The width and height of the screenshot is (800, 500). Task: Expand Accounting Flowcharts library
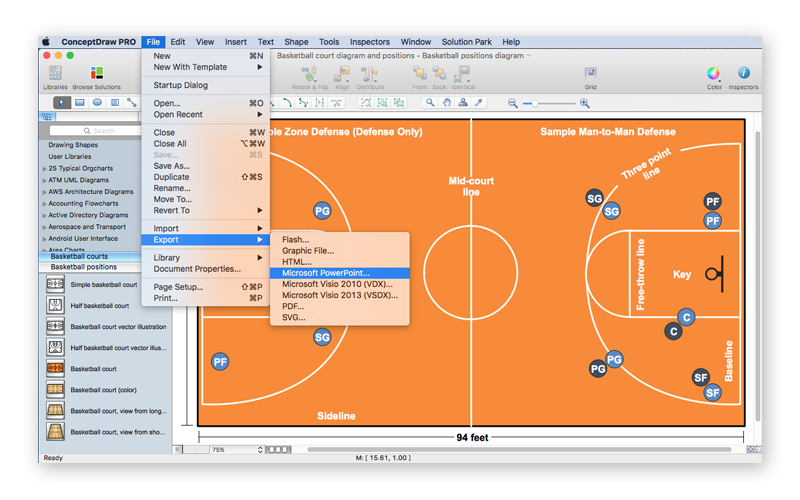[44, 204]
